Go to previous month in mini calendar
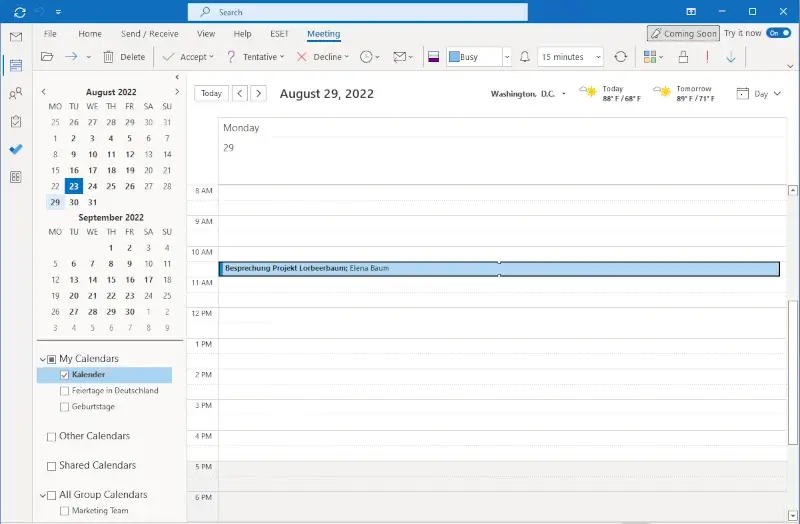Image resolution: width=800 pixels, height=524 pixels. [x=43, y=92]
